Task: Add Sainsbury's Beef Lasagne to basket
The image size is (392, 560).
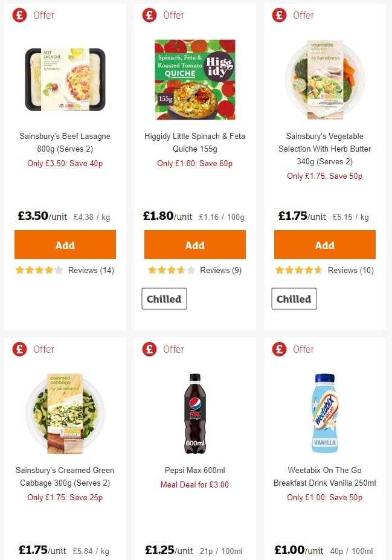Action: click(65, 245)
